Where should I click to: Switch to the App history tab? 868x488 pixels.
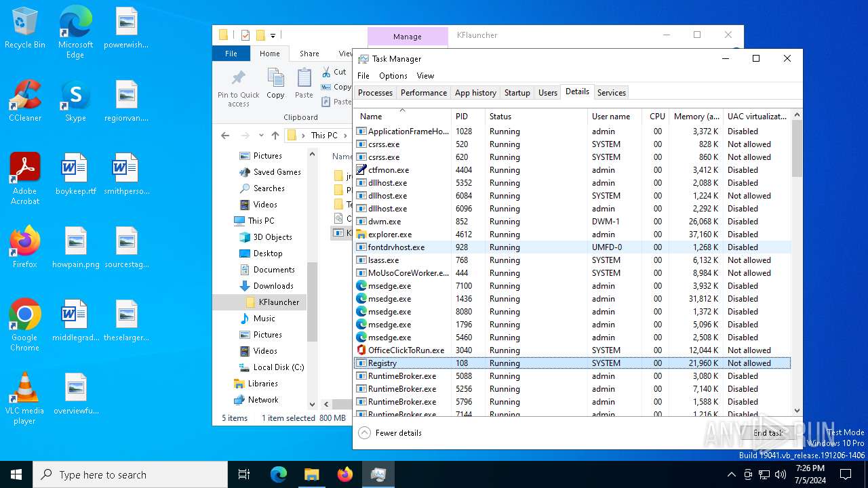click(475, 93)
